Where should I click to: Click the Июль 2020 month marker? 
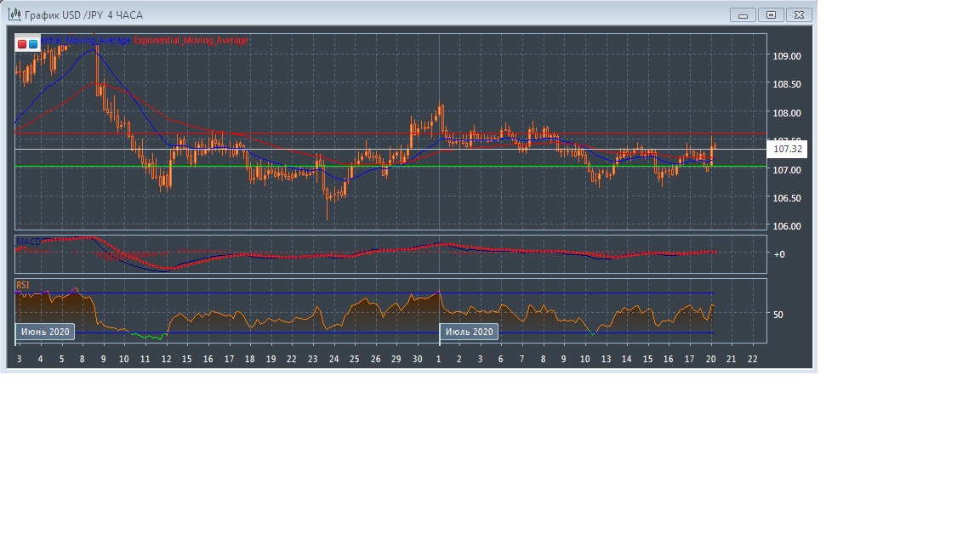[x=468, y=332]
